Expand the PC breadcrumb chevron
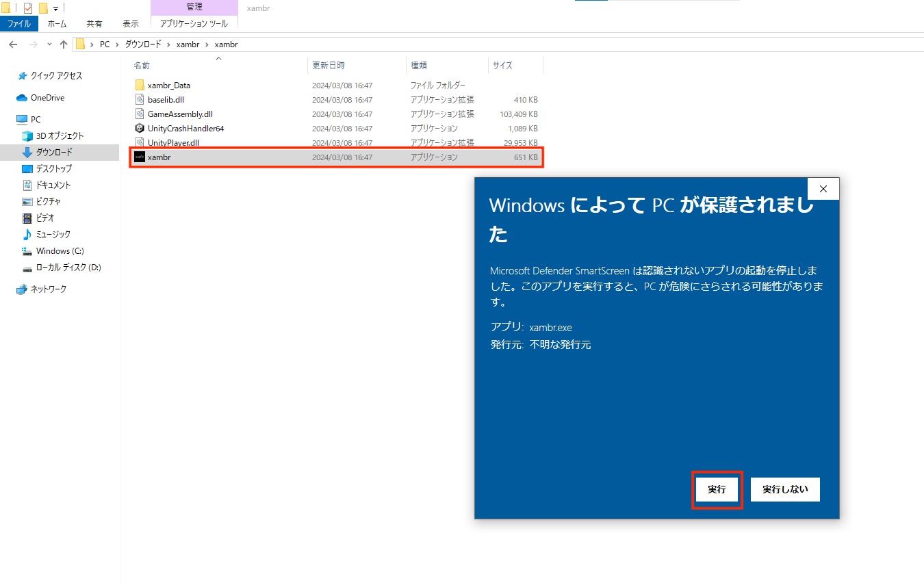 pyautogui.click(x=117, y=44)
